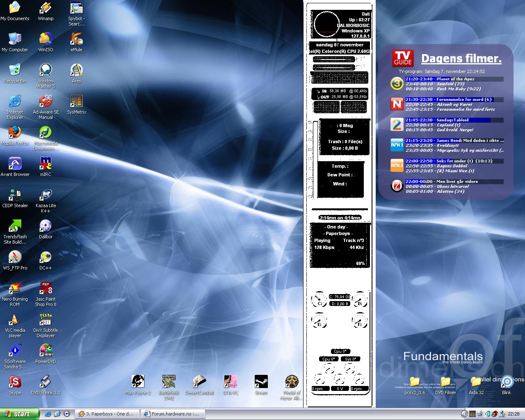Open Trendyflash Site Builder shortcut

click(x=15, y=232)
